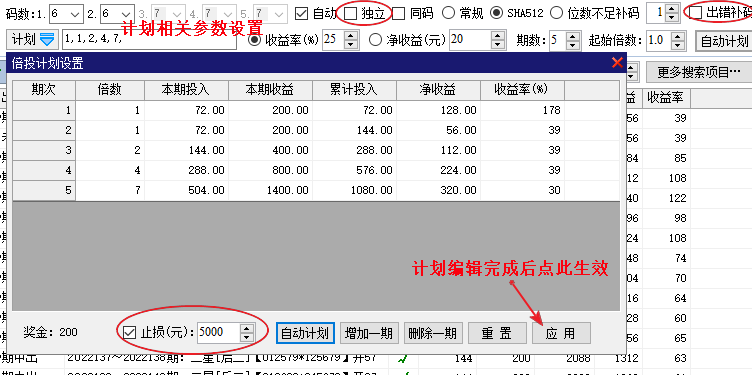Select the row header for period 1
Image resolution: width=752 pixels, height=375 pixels.
(x=44, y=110)
